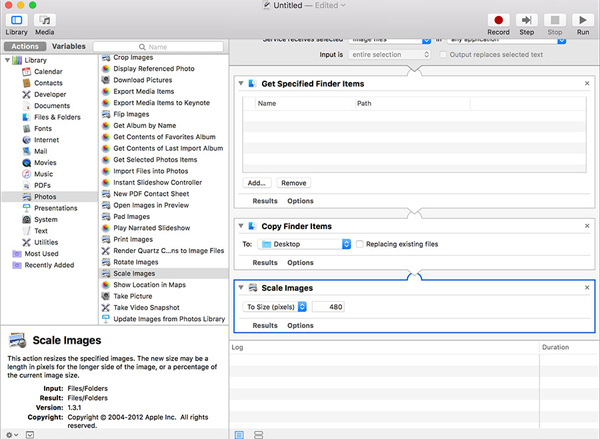600x439 pixels.
Task: Remove the Get Specified Finder Items action
Action: 587,83
